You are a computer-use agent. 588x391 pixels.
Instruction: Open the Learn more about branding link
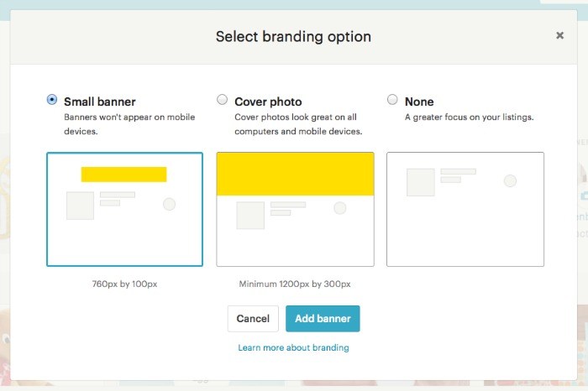pyautogui.click(x=293, y=347)
